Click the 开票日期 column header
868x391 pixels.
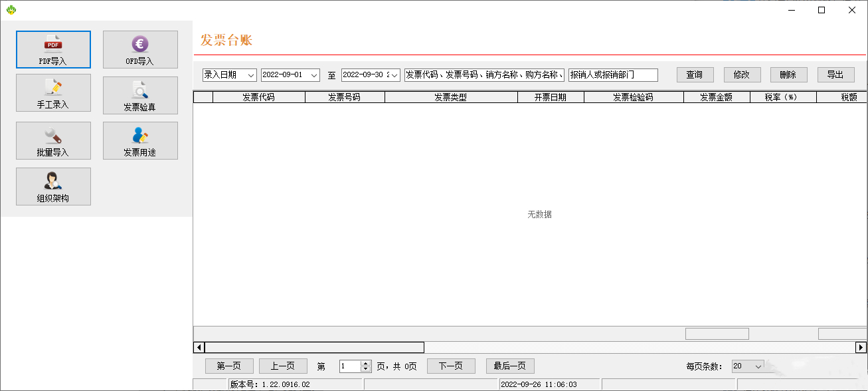(x=551, y=97)
